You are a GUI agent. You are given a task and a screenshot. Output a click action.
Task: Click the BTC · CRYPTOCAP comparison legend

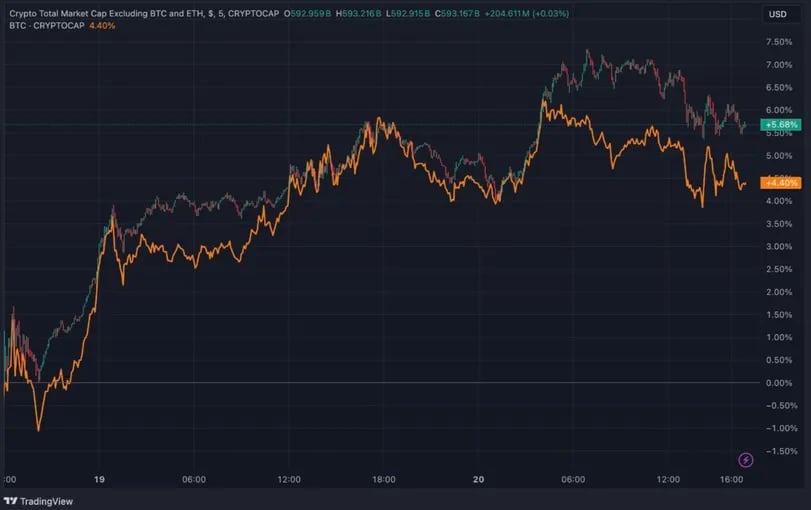46,25
